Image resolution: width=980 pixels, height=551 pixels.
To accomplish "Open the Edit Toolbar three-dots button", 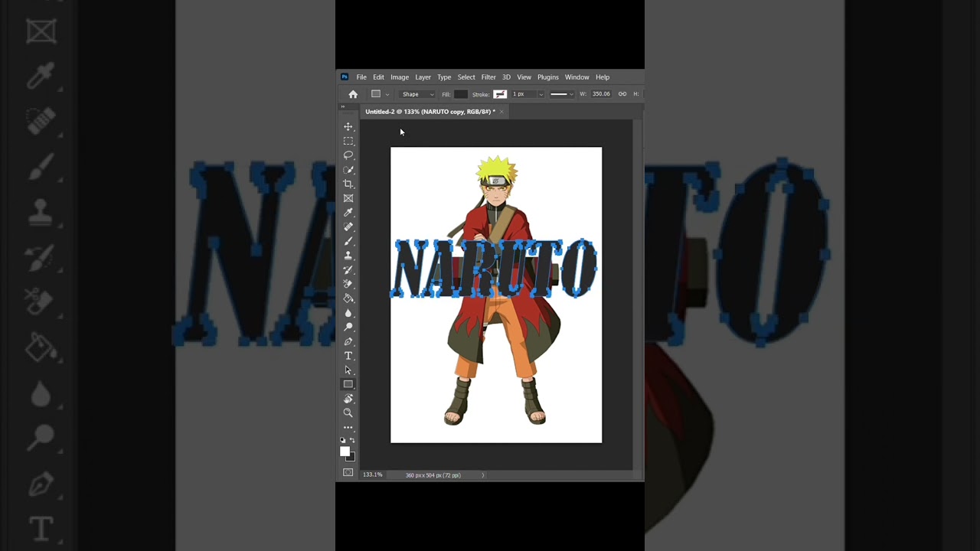I will 348,427.
